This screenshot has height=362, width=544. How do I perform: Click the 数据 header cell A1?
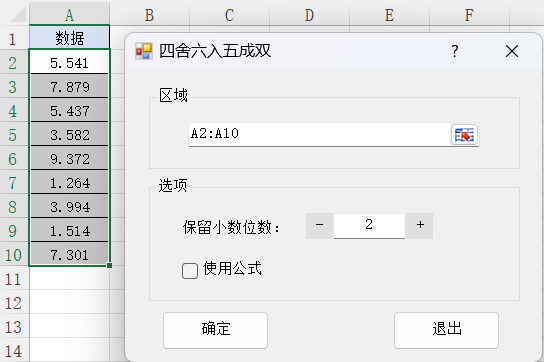click(x=69, y=38)
